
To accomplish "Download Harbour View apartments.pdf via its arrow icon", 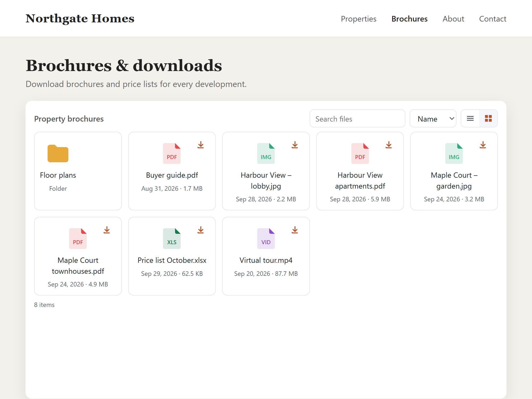I will (x=389, y=145).
